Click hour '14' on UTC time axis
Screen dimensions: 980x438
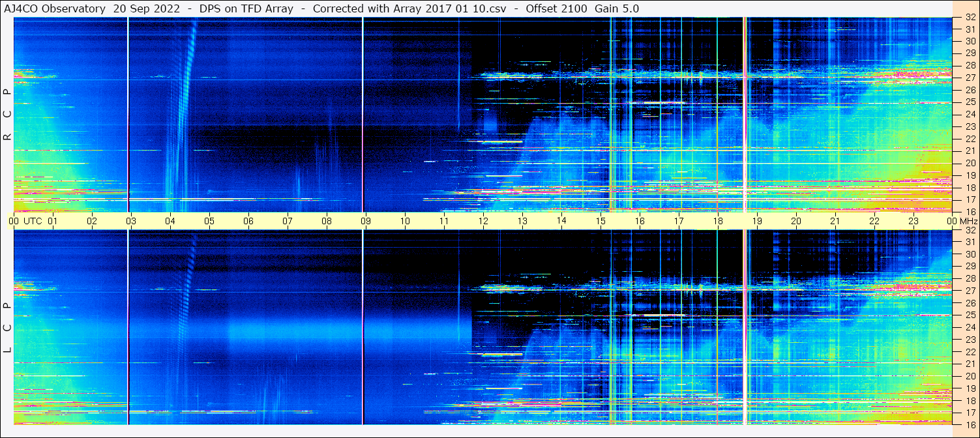pos(561,221)
